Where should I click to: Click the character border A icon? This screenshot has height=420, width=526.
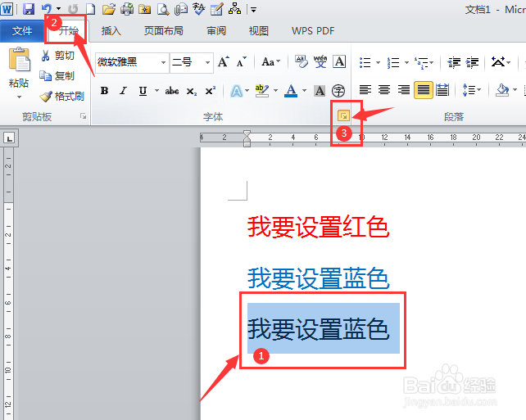pyautogui.click(x=339, y=61)
